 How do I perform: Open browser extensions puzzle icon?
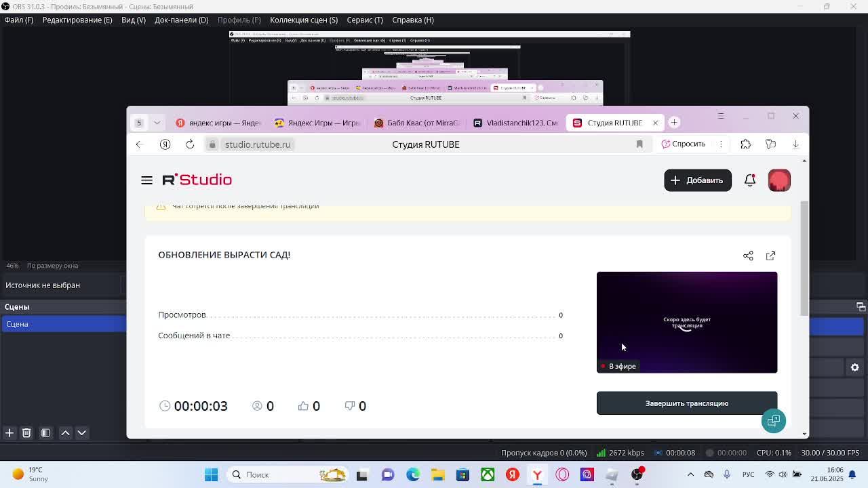pyautogui.click(x=745, y=144)
